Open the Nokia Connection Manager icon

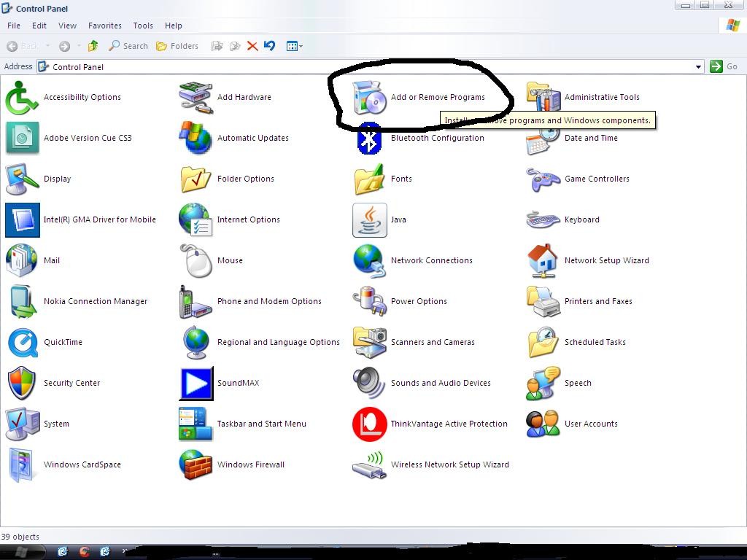click(22, 301)
